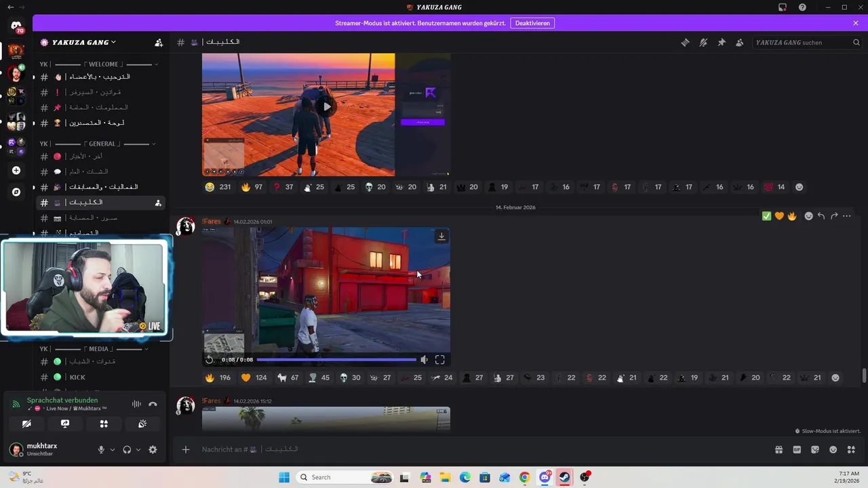This screenshot has width=868, height=488.
Task: Click the notification settings bell icon
Action: coord(703,42)
